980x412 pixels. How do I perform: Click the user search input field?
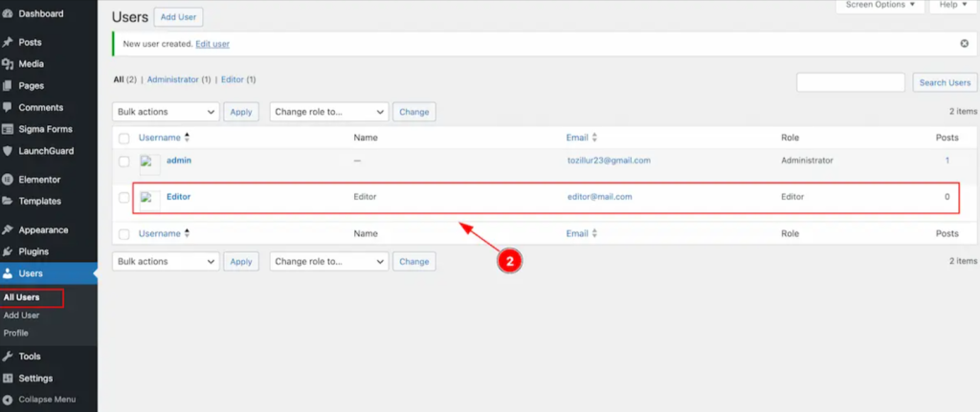coord(851,82)
